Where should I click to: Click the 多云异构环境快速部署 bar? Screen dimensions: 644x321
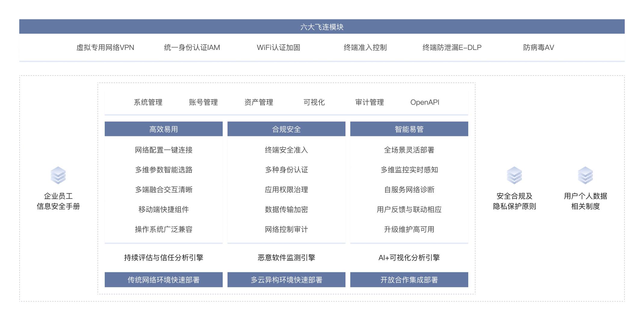[286, 280]
